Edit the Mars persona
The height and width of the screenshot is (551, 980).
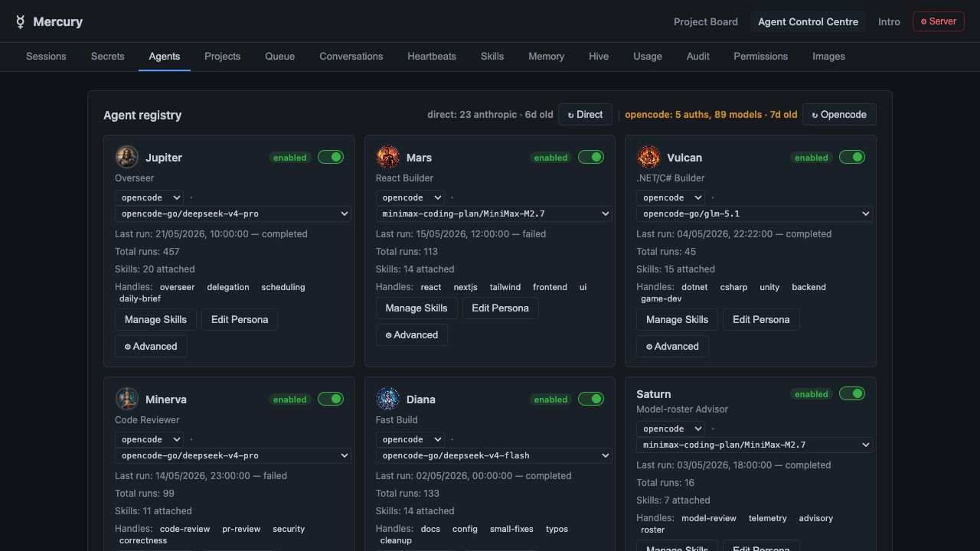[500, 308]
